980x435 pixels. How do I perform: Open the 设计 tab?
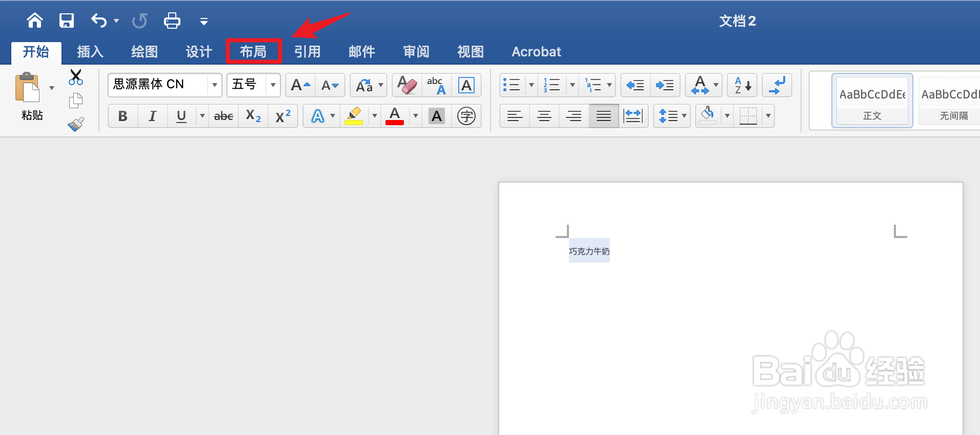pos(199,52)
